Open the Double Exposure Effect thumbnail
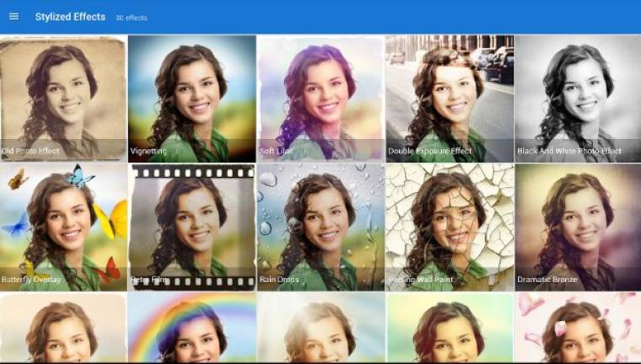This screenshot has width=641, height=364. click(x=450, y=99)
